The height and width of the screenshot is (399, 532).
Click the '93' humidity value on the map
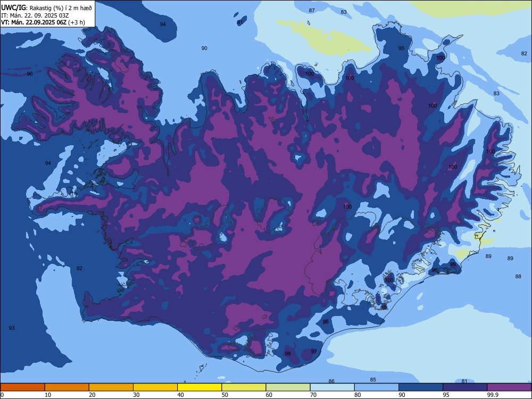[12, 328]
